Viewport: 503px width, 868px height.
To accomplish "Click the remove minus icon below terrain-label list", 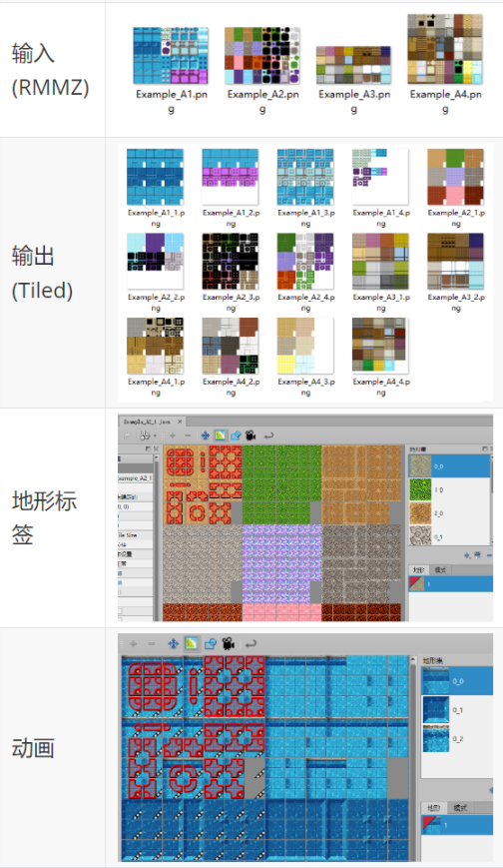I will (x=489, y=554).
